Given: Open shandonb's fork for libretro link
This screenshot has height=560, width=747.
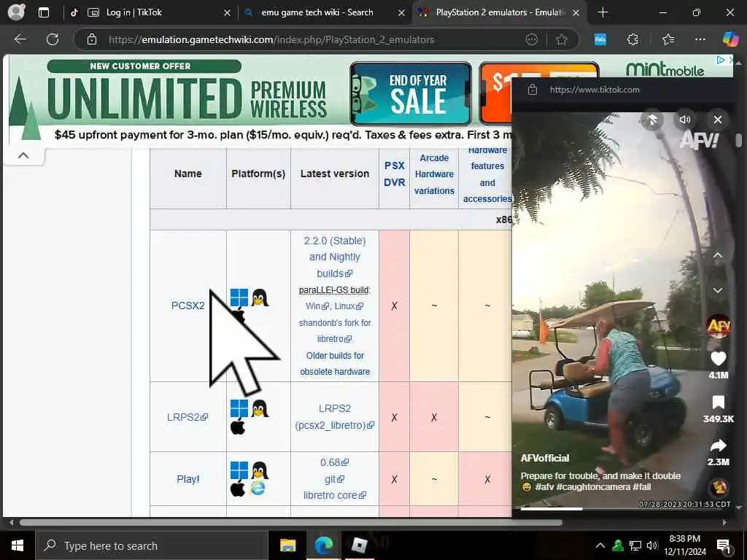Looking at the screenshot, I should coord(334,330).
